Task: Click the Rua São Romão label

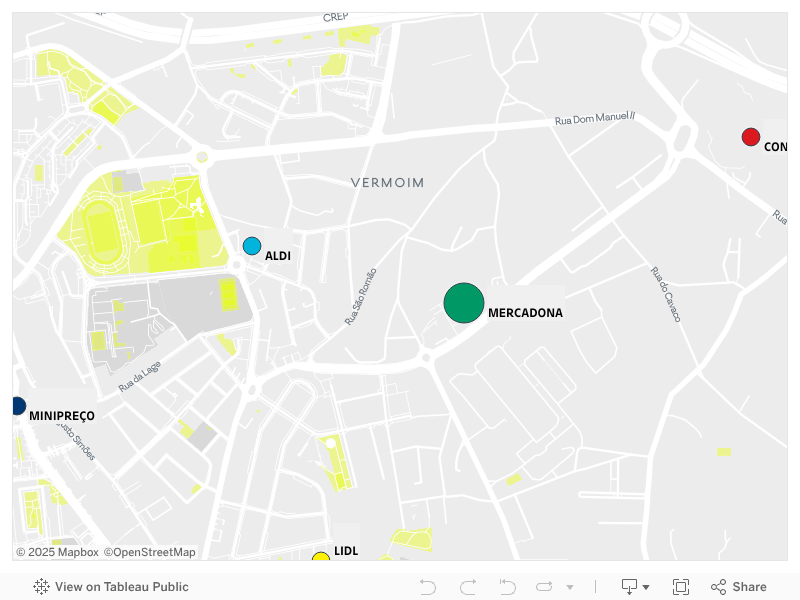Action: pos(361,297)
